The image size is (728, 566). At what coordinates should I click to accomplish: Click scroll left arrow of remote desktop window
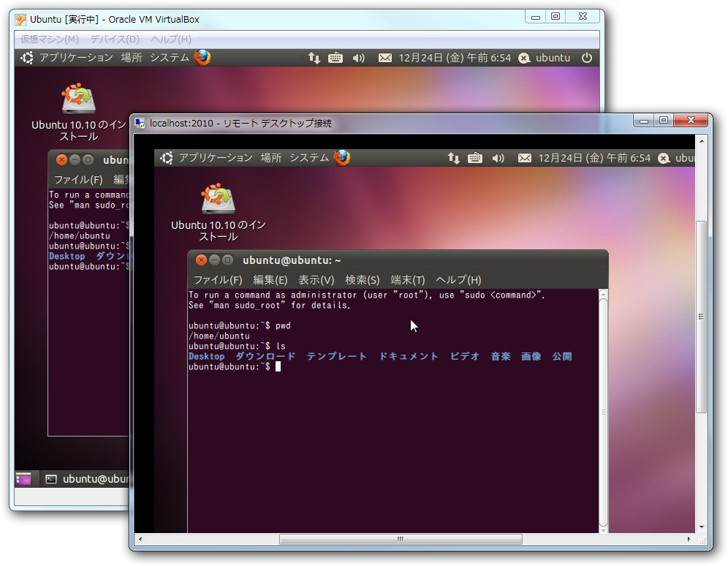(140, 539)
